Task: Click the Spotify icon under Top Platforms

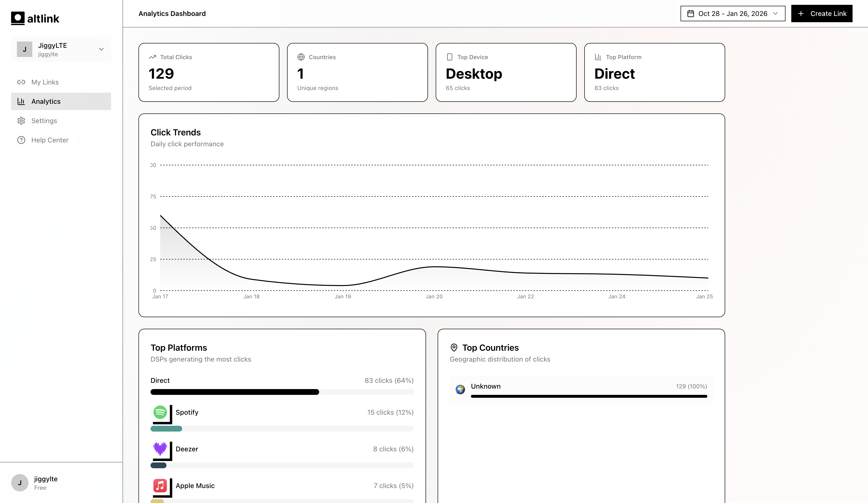Action: (x=160, y=412)
